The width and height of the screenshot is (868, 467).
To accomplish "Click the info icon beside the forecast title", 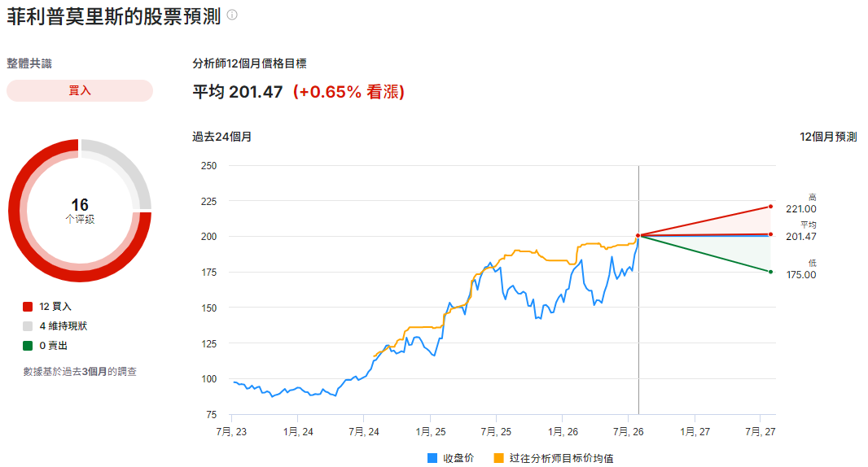I will [233, 15].
